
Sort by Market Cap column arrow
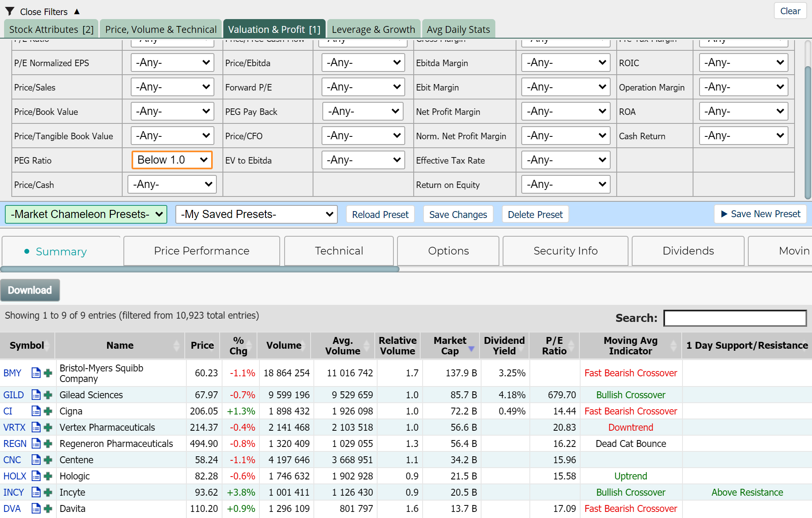(471, 349)
